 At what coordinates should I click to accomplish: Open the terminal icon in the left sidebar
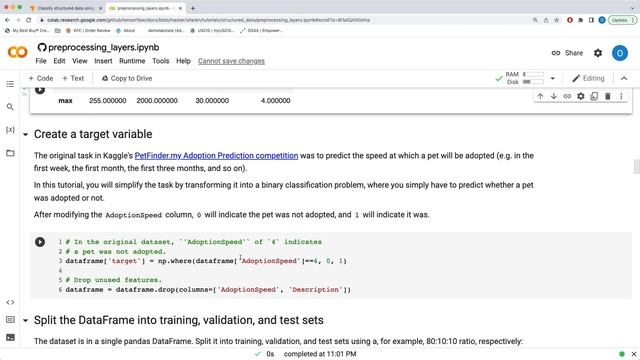tap(10, 338)
